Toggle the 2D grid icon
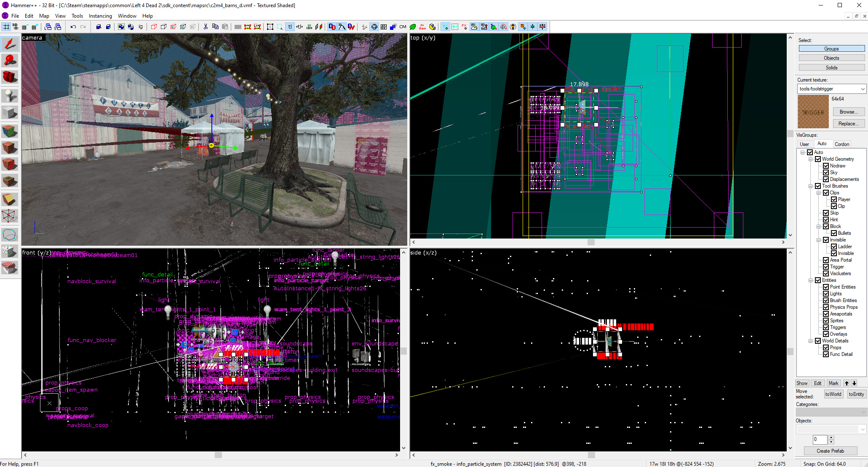 6,27
